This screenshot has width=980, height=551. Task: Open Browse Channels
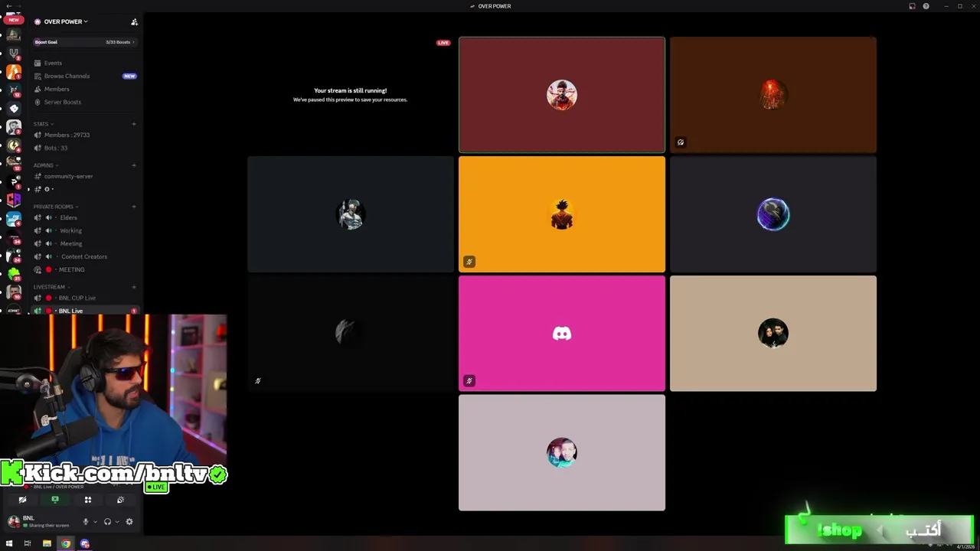click(85, 76)
